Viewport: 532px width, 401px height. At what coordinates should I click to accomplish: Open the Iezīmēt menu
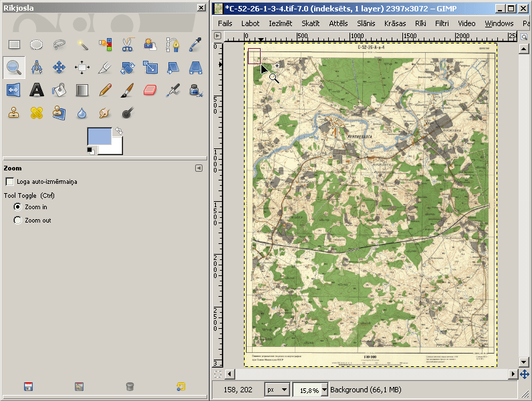tap(281, 23)
